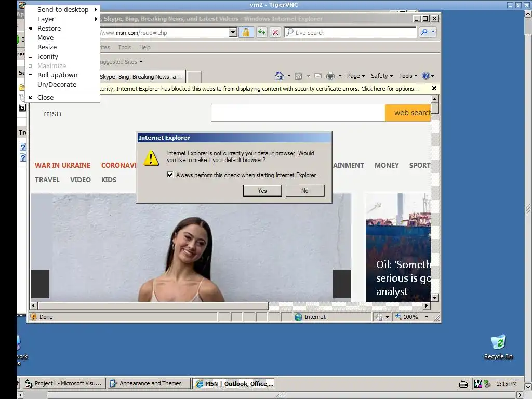Click the orange web search button
This screenshot has height=399, width=532.
408,113
